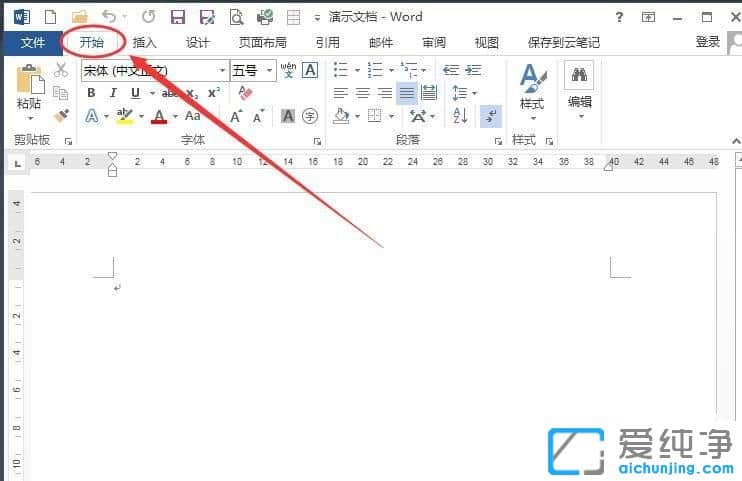Open the font size dropdown 五号
The width and height of the screenshot is (742, 481).
[269, 71]
